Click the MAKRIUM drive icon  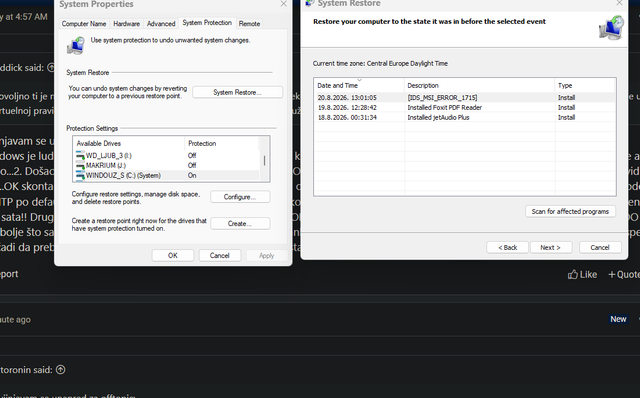[x=80, y=165]
